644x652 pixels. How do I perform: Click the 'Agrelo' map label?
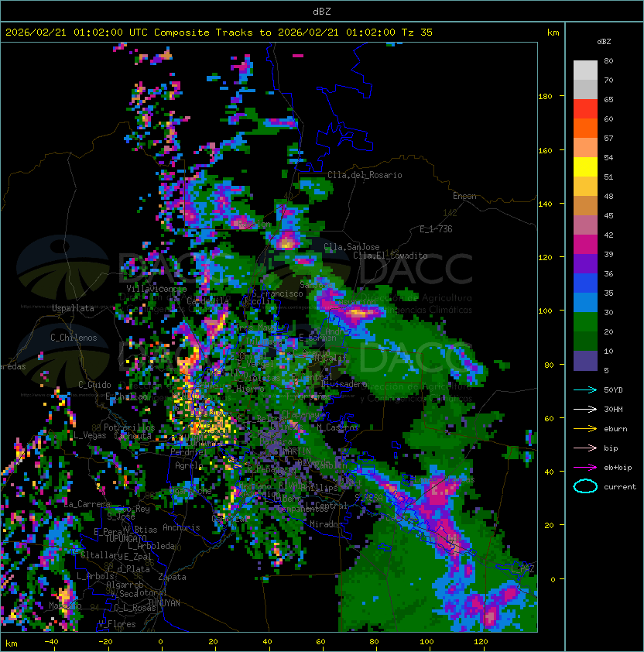tap(189, 465)
